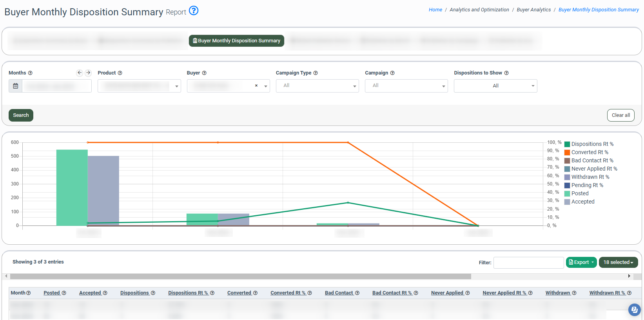This screenshot has width=644, height=320.
Task: Open the 18 selected columns dropdown
Action: click(x=618, y=262)
